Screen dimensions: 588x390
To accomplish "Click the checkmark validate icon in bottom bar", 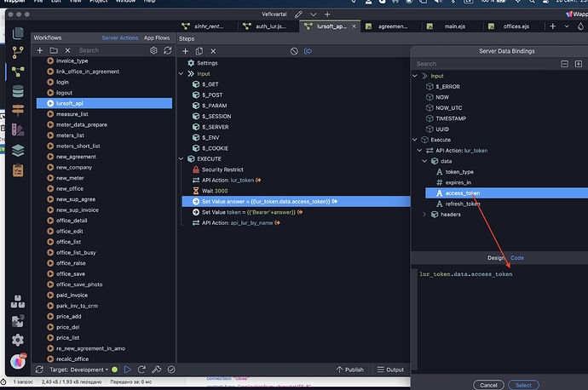I will (171, 370).
